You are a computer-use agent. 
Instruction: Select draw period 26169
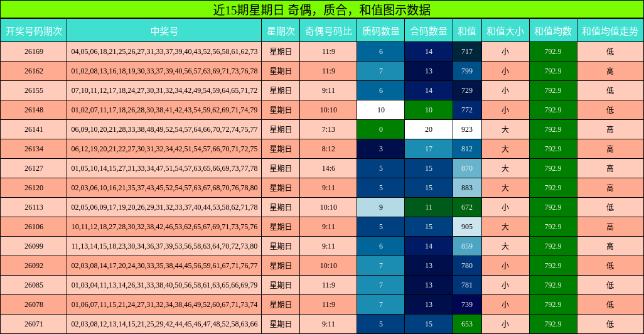pos(34,51)
